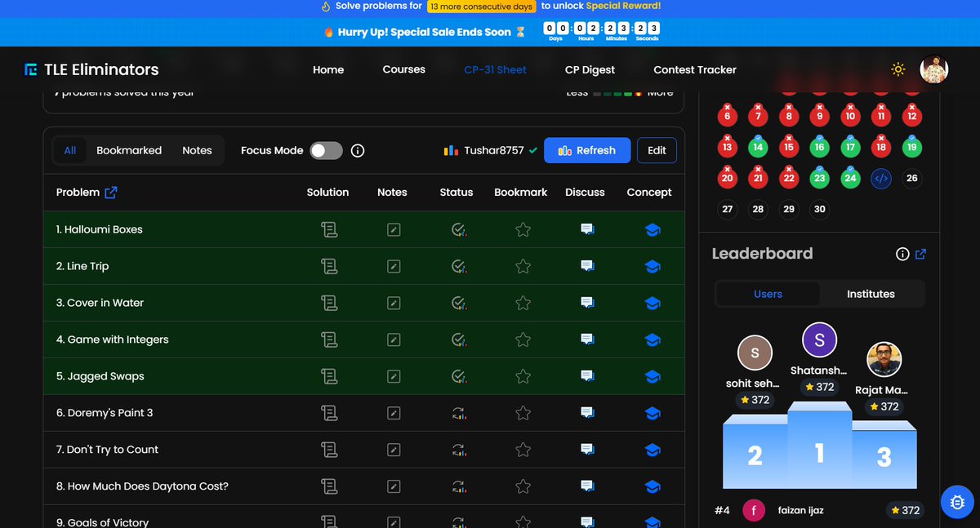View concept for Jagged Swaps

pos(652,376)
